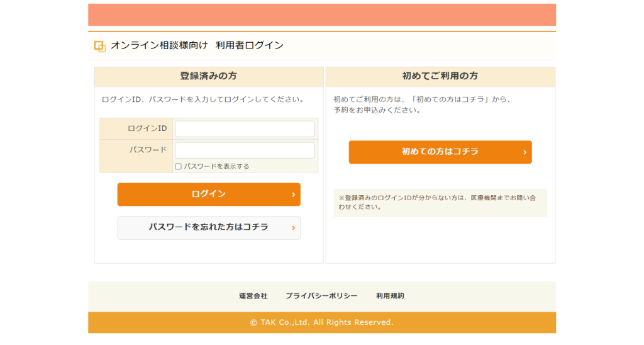Click the arrow on 初めての方はコチラ button
The width and height of the screenshot is (644, 345).
point(525,152)
